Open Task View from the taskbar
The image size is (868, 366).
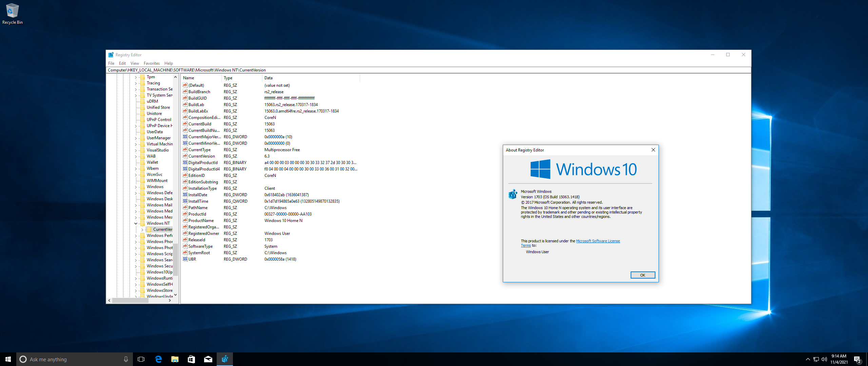(x=141, y=359)
